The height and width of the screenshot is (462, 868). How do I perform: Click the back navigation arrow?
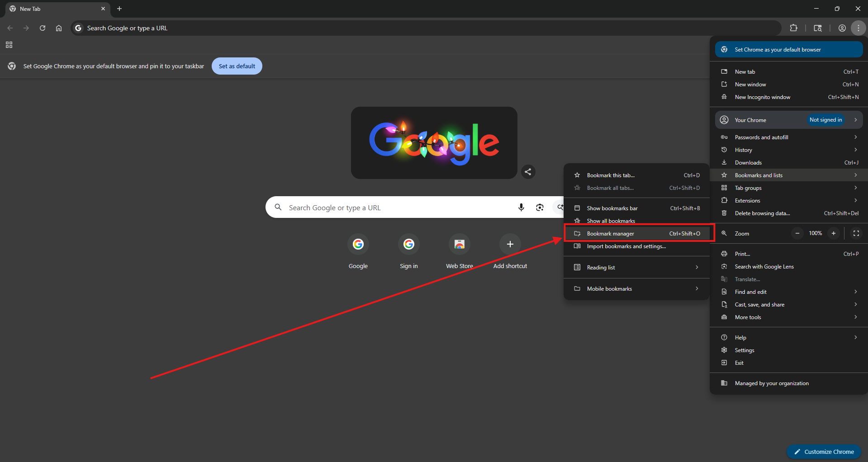(x=10, y=28)
